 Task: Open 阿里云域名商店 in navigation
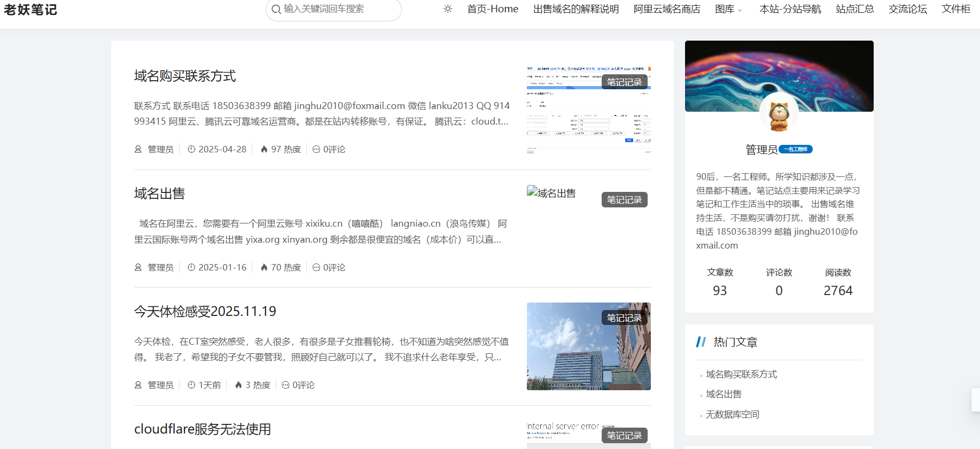pyautogui.click(x=666, y=9)
